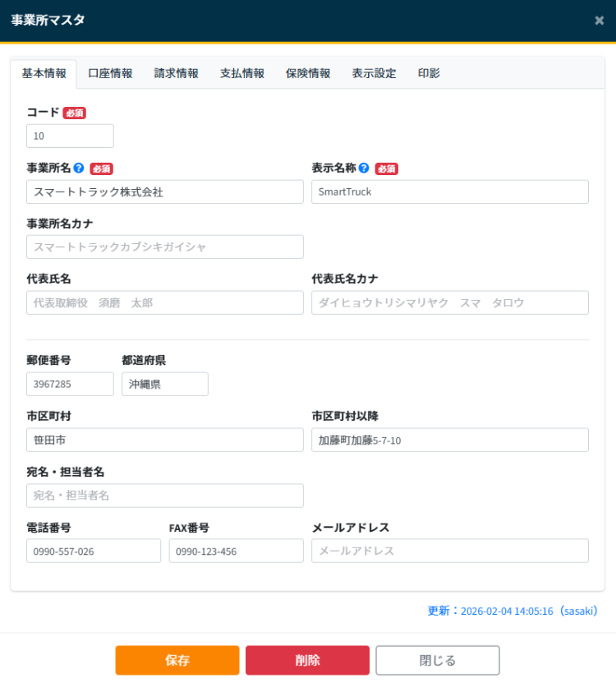
Task: Click the 閉じる button
Action: (x=437, y=660)
